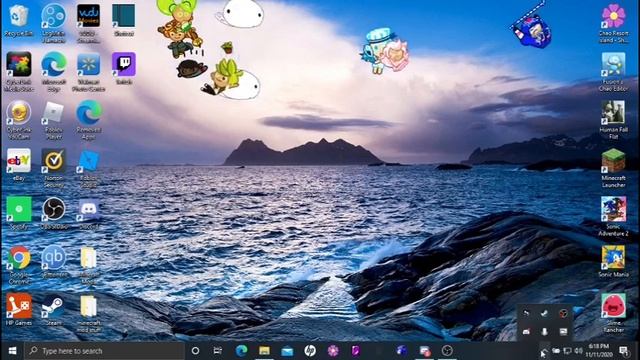Screen dimensions: 640x360
Task: Select the OBS Studio desktop shortcut
Action: click(53, 213)
